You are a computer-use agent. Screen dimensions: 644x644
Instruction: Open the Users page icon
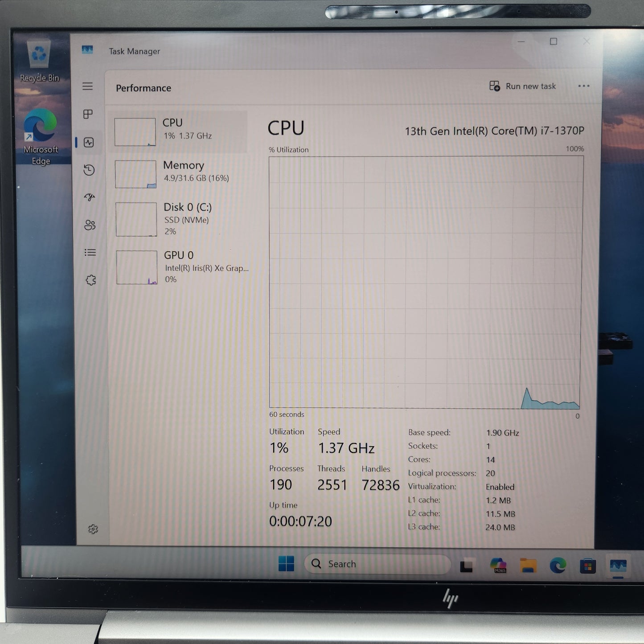[90, 225]
